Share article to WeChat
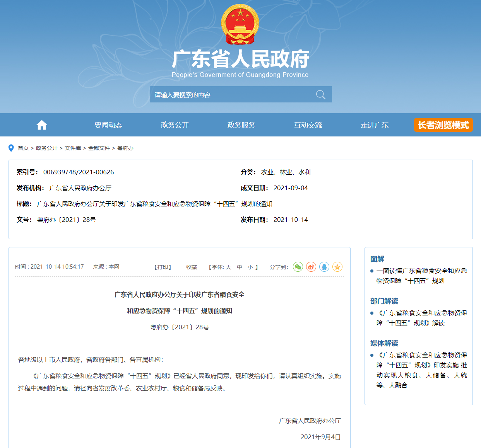This screenshot has width=481, height=448. tap(298, 267)
